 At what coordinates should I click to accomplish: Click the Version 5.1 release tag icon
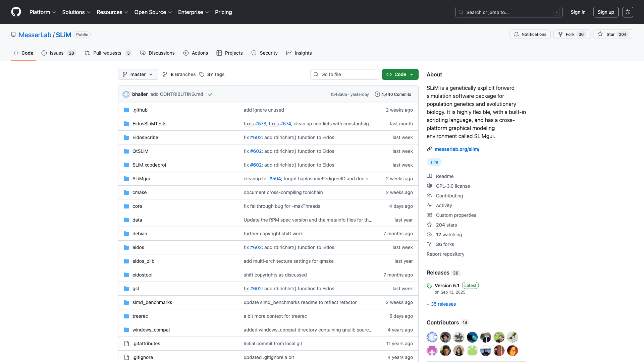click(429, 286)
